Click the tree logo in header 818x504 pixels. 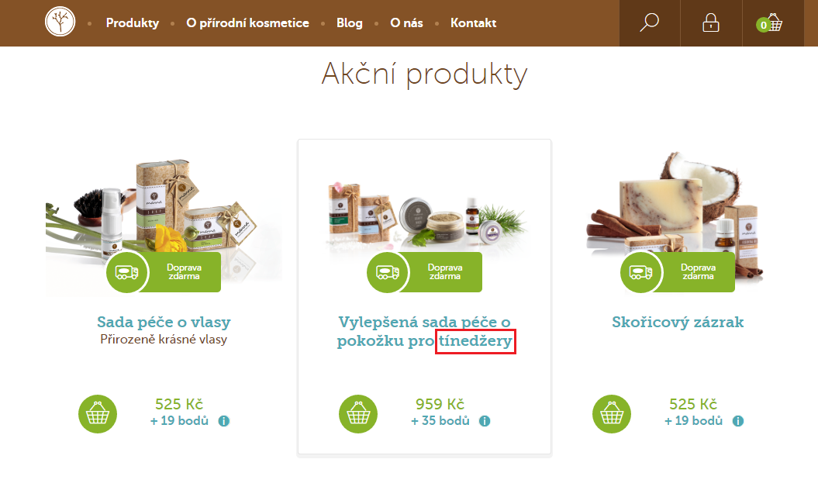tap(60, 22)
